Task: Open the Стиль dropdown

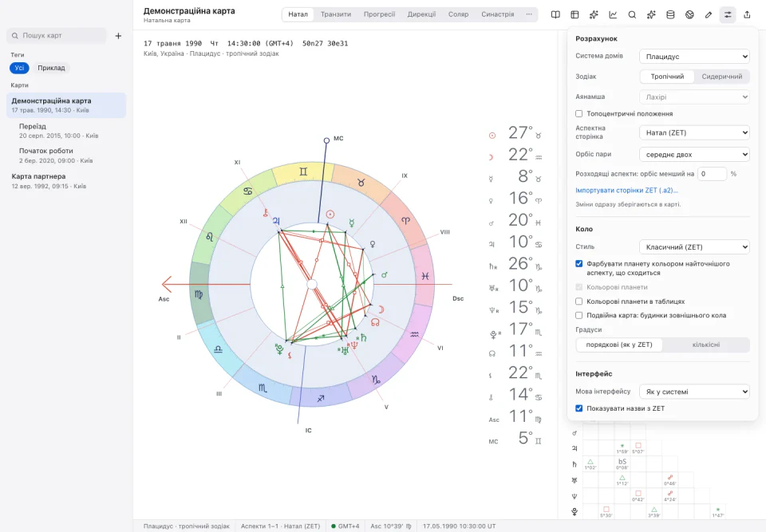Action: (694, 246)
